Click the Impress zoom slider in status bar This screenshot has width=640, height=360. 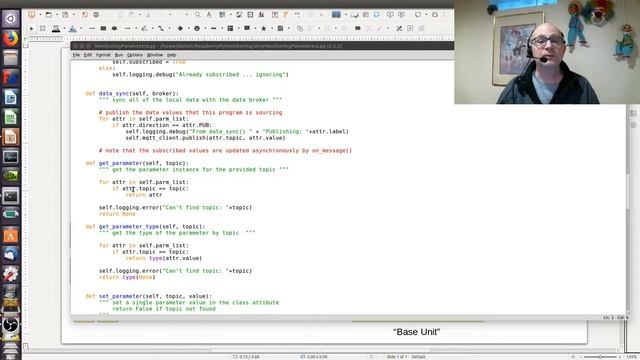[600, 357]
